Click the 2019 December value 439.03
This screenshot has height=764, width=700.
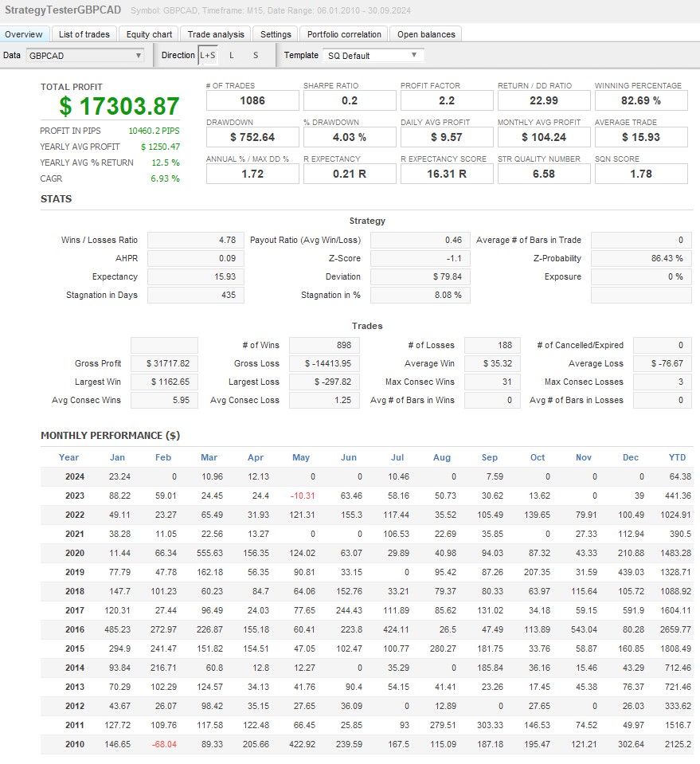pos(631,572)
